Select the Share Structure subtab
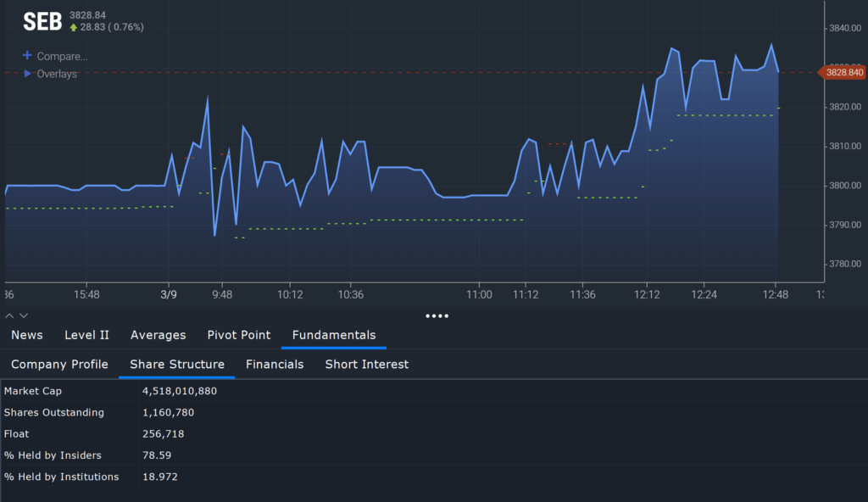The image size is (868, 502). click(176, 364)
